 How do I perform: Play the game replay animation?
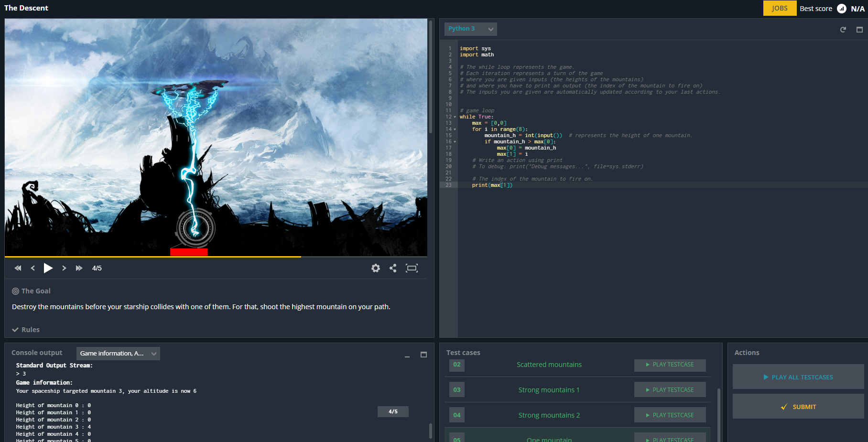[48, 268]
